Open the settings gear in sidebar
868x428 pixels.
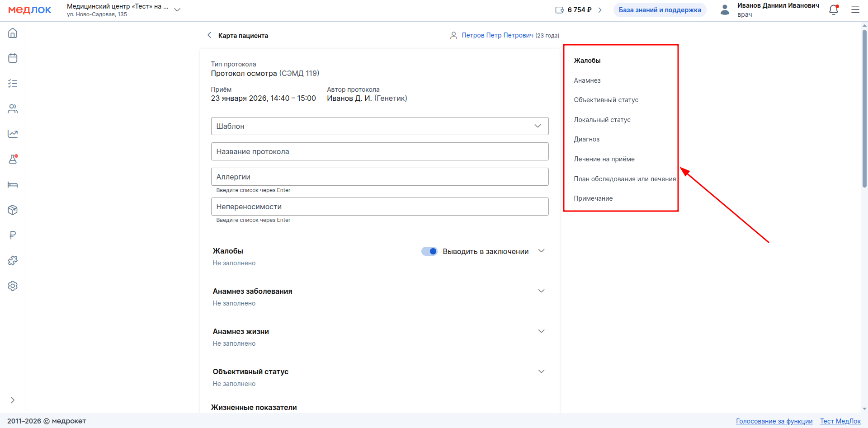pos(13,286)
